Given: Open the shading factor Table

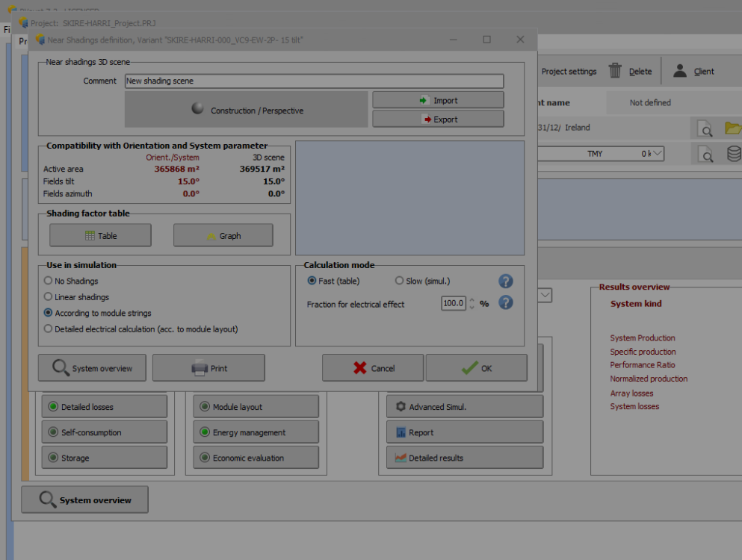Looking at the screenshot, I should [100, 236].
